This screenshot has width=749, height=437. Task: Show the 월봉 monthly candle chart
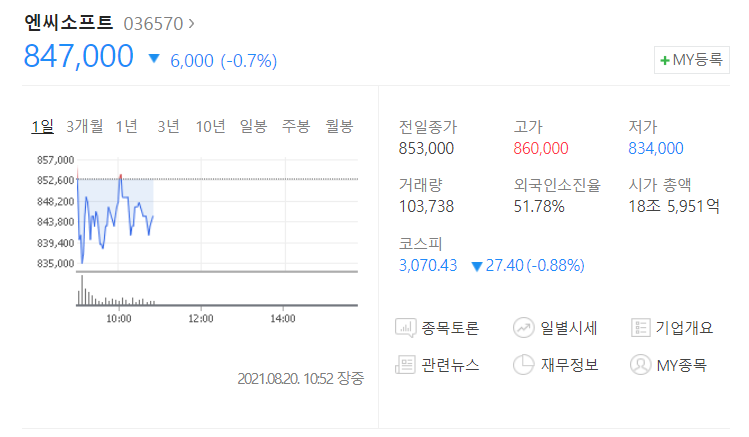(339, 127)
